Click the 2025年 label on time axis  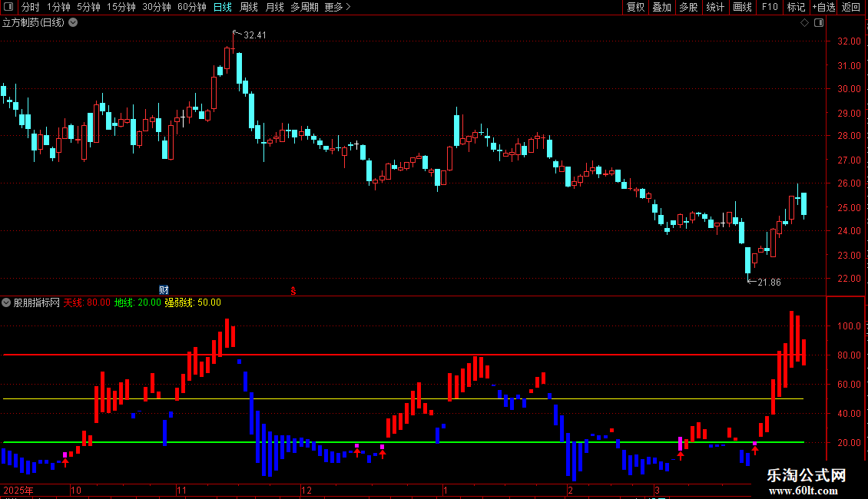[19, 490]
